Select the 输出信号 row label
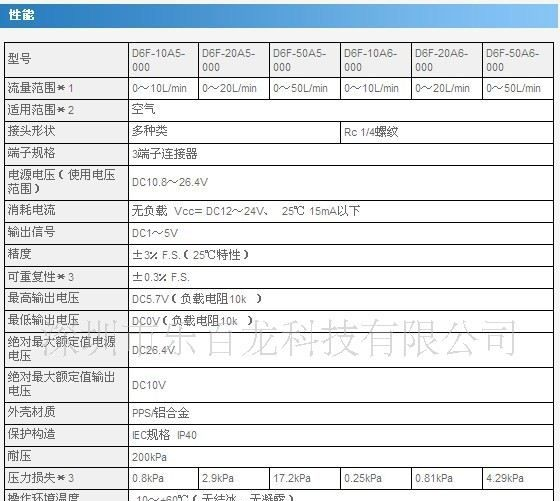 (31, 232)
